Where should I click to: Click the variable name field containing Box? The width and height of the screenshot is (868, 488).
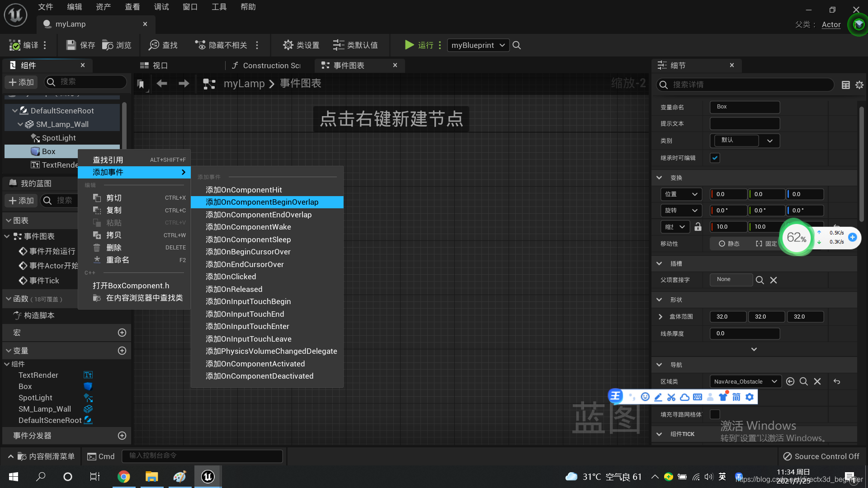click(x=745, y=107)
